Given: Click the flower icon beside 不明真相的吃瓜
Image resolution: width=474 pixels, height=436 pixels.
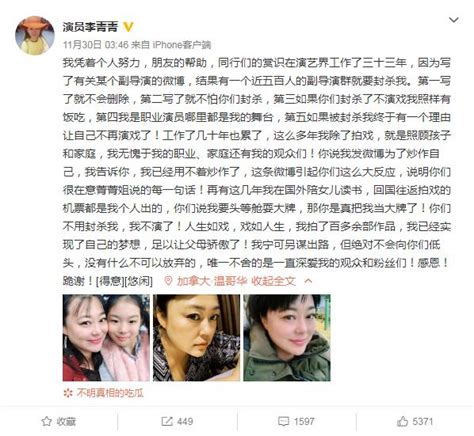Looking at the screenshot, I should click(x=68, y=393).
